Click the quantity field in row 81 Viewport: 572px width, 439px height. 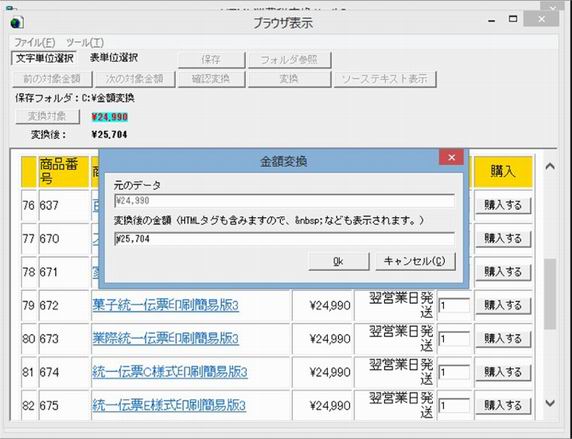pyautogui.click(x=454, y=373)
